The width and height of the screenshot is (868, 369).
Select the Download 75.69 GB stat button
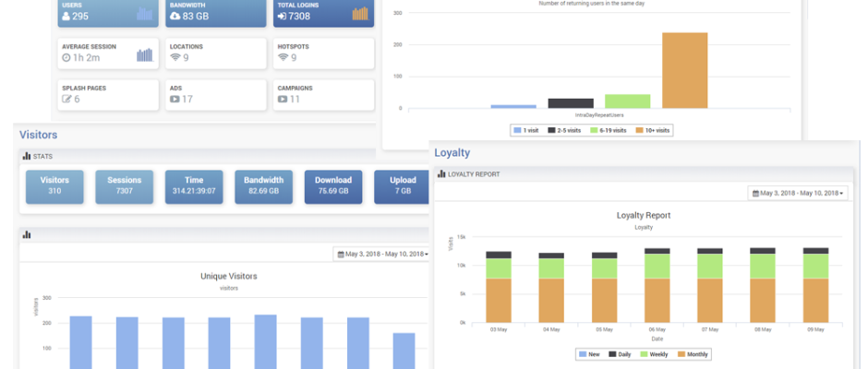coord(333,186)
